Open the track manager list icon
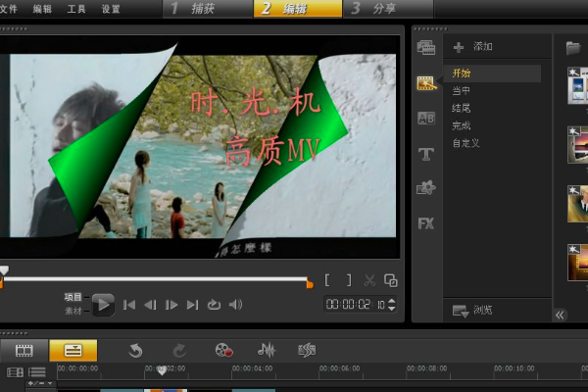The image size is (588, 392). click(x=37, y=372)
